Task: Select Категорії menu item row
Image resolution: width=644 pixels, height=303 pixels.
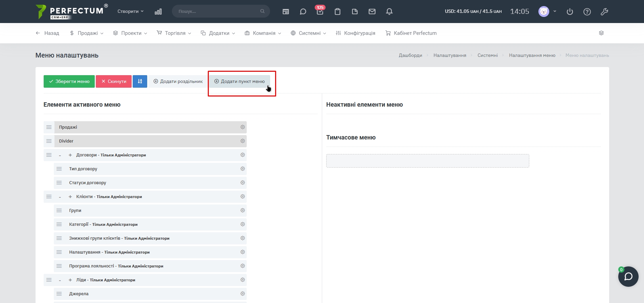Action: tap(150, 224)
